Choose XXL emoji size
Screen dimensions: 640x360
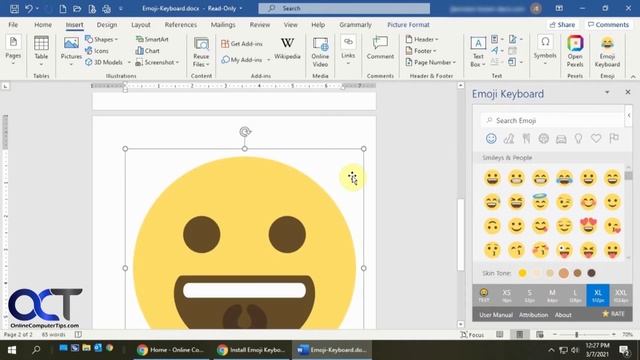tap(621, 295)
